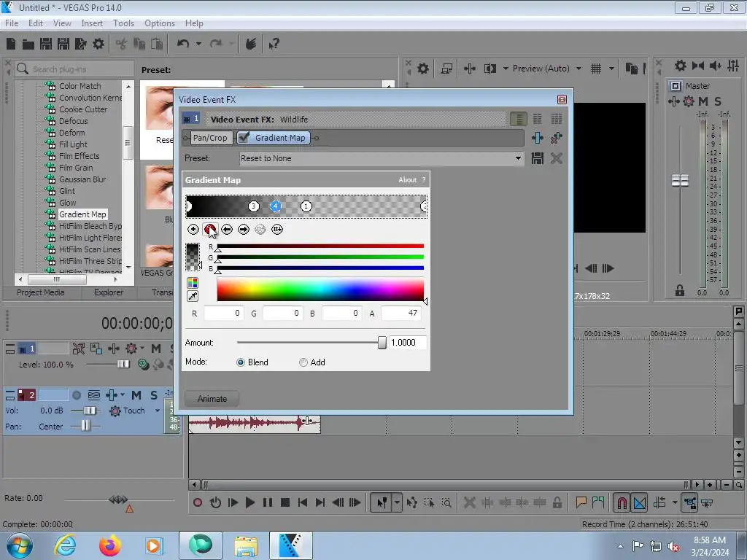Mute video track 1
The width and height of the screenshot is (747, 560).
point(156,349)
